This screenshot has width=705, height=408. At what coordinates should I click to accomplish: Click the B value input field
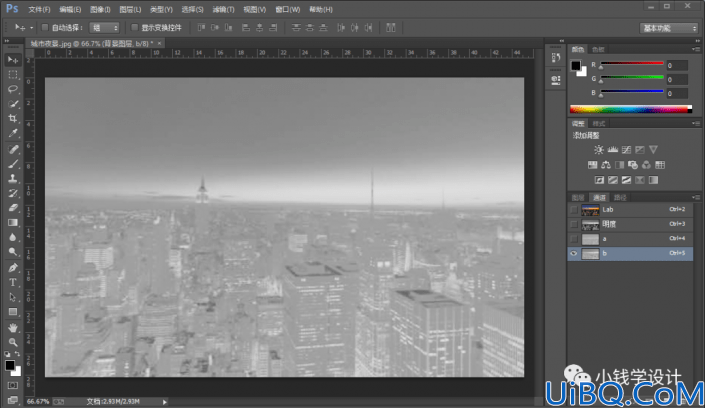677,94
